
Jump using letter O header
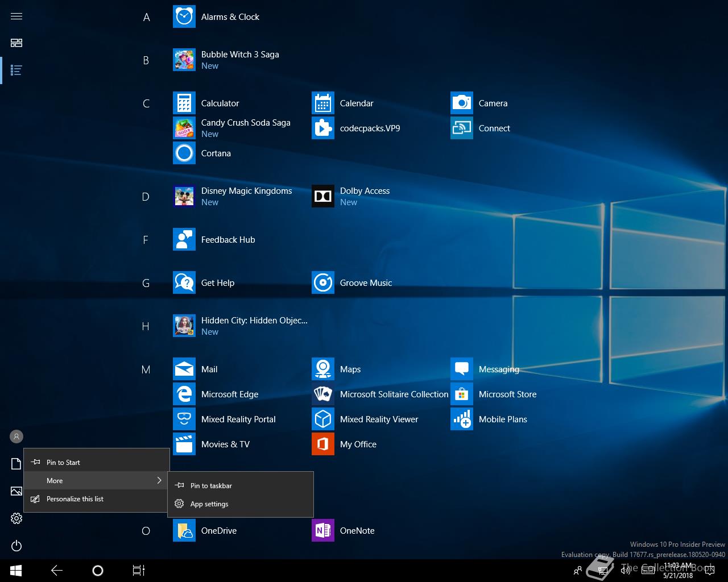click(146, 531)
